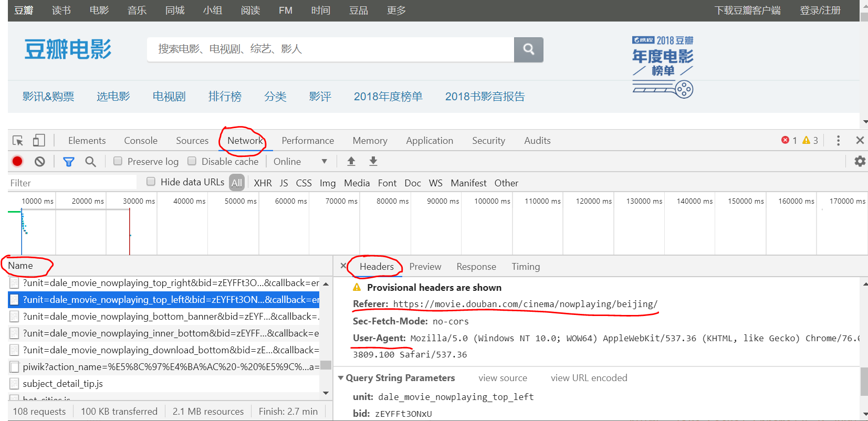
Task: Click the Douban movie search input
Action: [331, 49]
